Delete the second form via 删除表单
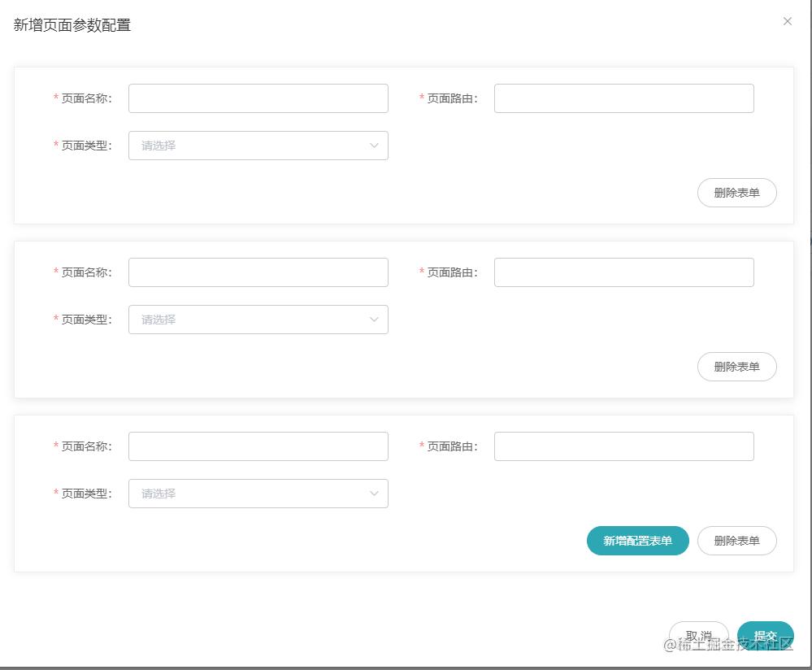Image resolution: width=812 pixels, height=670 pixels. tap(736, 367)
